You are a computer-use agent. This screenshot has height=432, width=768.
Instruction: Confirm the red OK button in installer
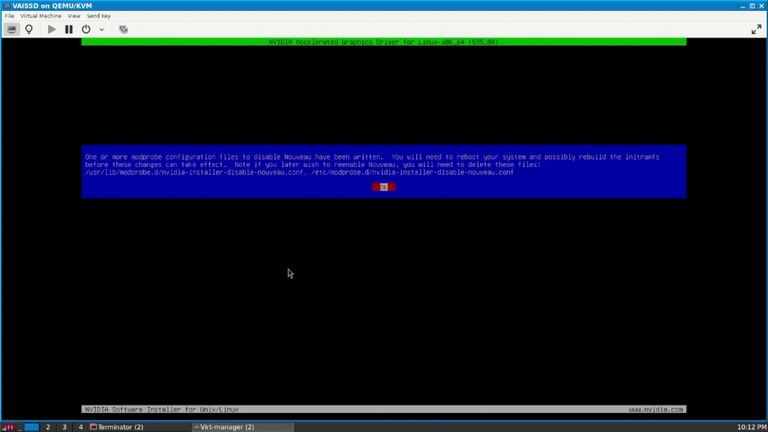coord(384,187)
